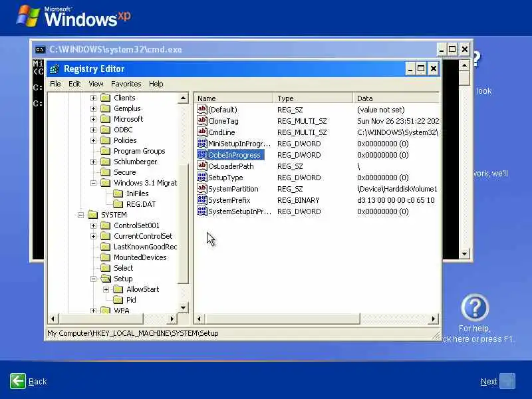Expand the ODBC key
This screenshot has height=399, width=532.
pos(93,130)
